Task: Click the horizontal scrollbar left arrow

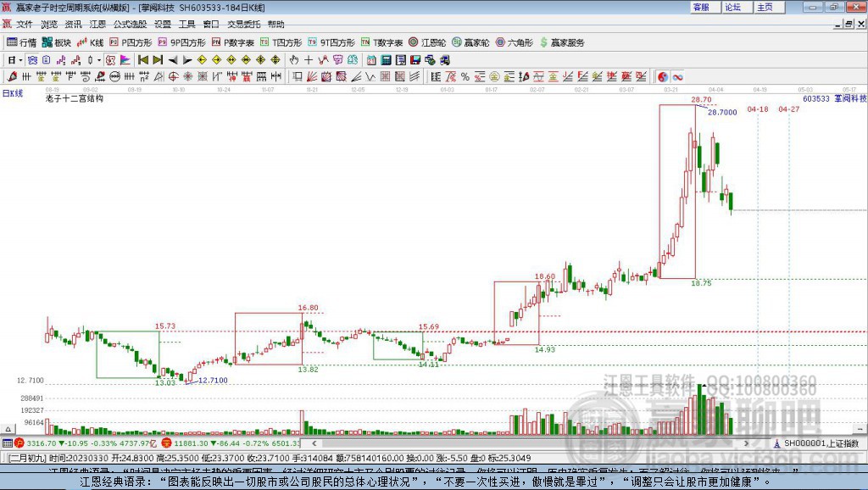Action: coord(314,443)
